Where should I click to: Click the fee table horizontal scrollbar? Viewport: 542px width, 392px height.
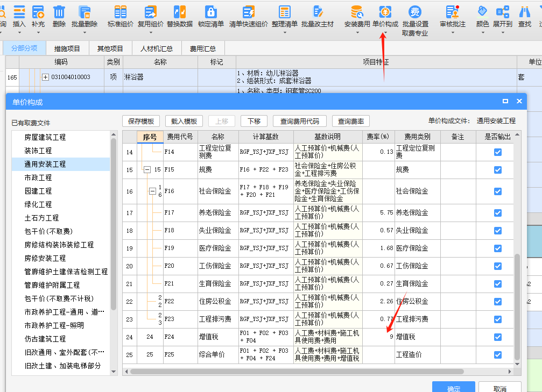click(x=297, y=371)
